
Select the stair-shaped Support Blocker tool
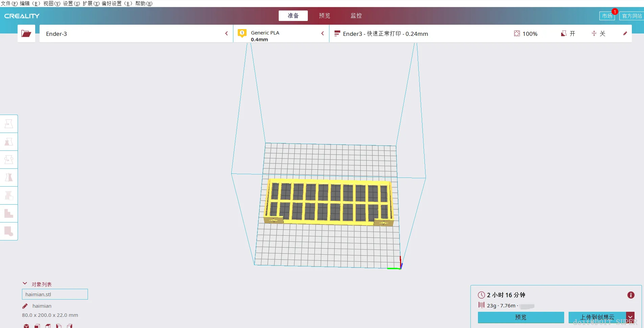(9, 213)
